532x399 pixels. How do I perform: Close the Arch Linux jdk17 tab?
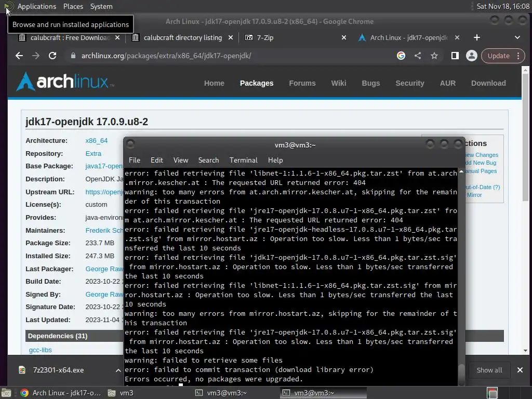pos(457,37)
